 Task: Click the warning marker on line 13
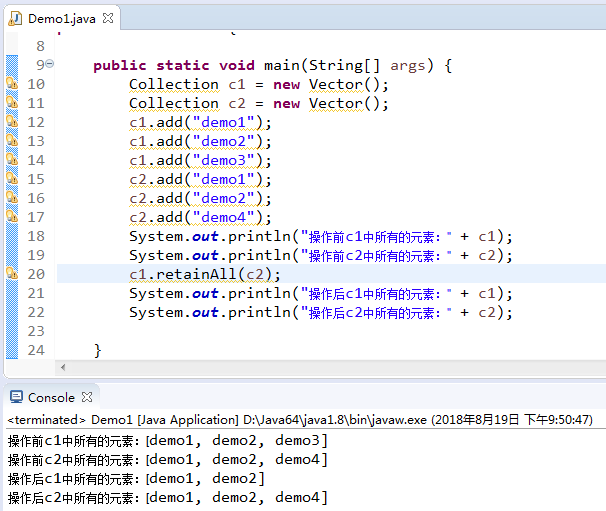click(12, 140)
